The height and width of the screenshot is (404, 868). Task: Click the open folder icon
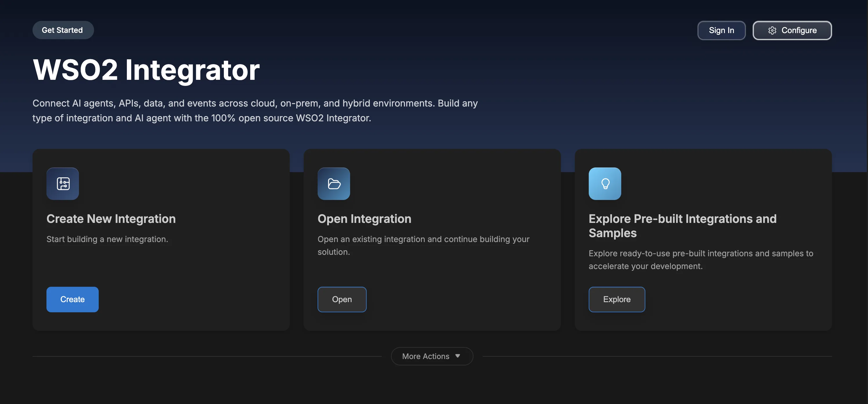pos(334,184)
